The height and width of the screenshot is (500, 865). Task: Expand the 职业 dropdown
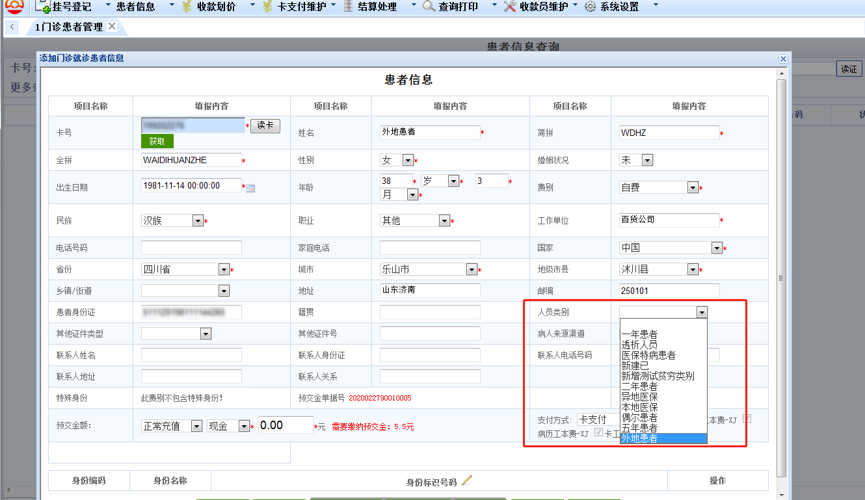click(444, 221)
